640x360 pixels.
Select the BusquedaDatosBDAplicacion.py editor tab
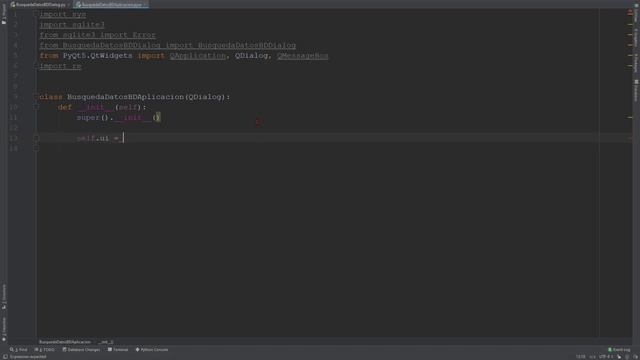pyautogui.click(x=111, y=4)
